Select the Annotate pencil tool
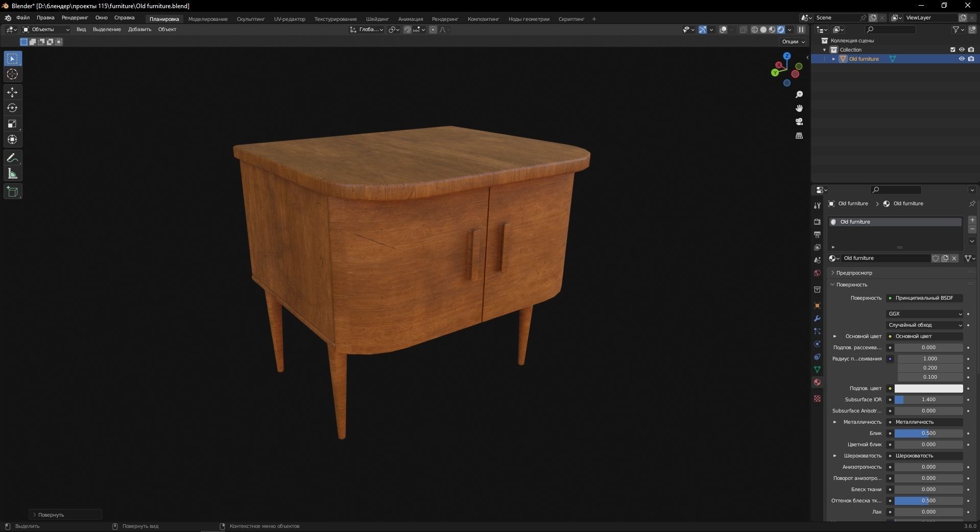The width and height of the screenshot is (980, 532). click(x=13, y=158)
